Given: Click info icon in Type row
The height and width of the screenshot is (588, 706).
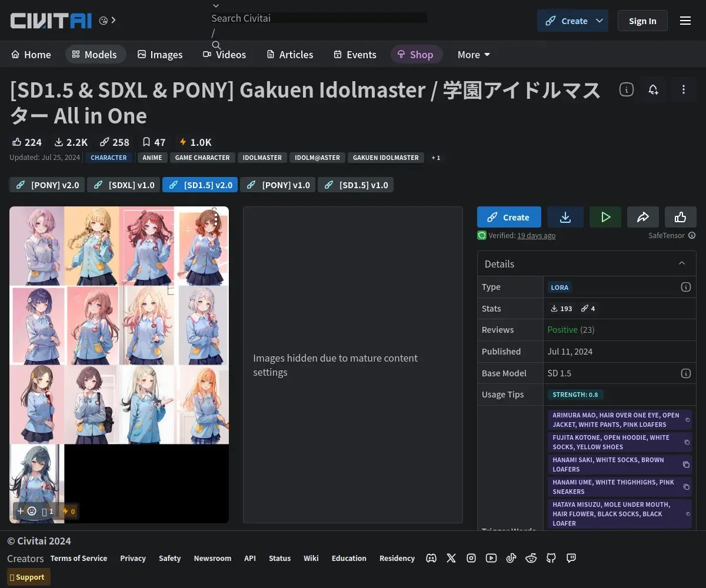Looking at the screenshot, I should [685, 287].
